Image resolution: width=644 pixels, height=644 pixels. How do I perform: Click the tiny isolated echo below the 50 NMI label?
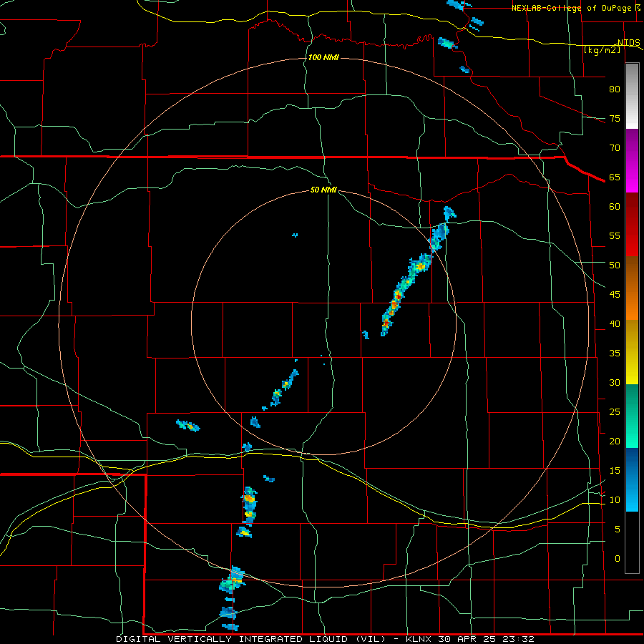[295, 235]
